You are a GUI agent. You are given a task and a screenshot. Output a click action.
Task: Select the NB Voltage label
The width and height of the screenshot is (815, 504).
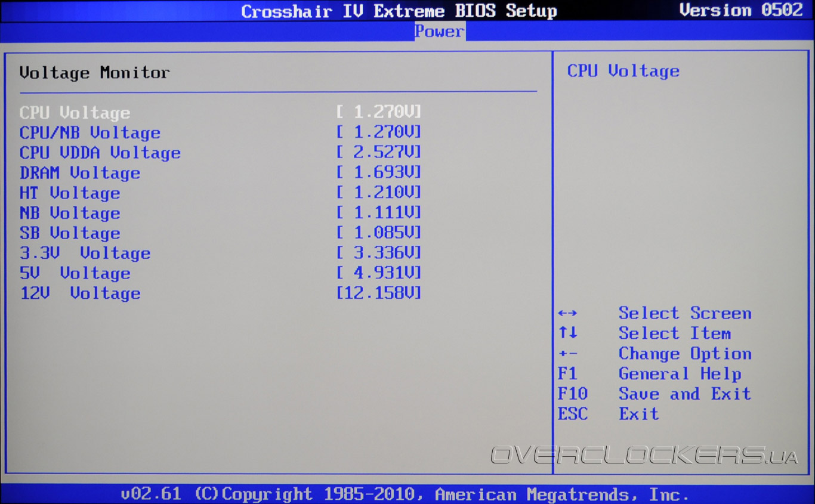click(x=70, y=214)
